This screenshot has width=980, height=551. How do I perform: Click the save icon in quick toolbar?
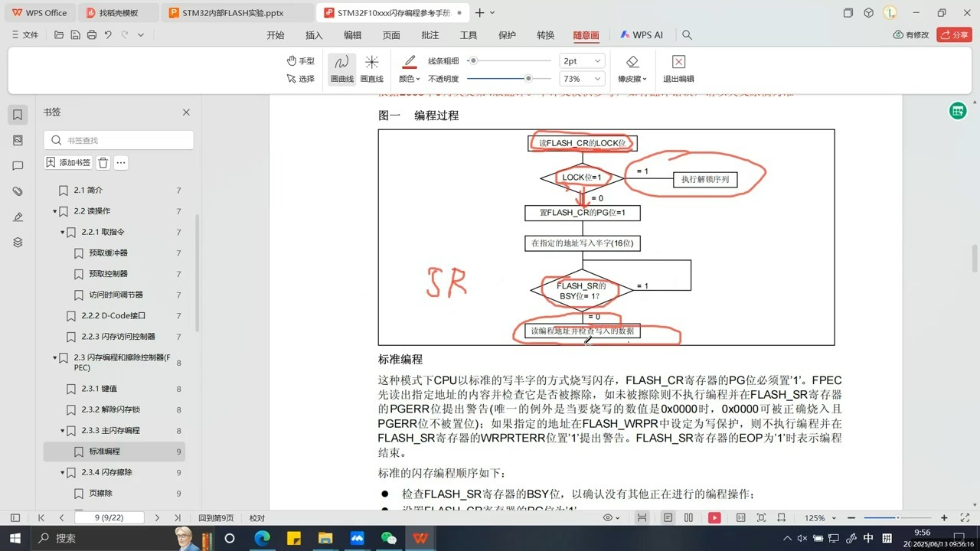75,35
